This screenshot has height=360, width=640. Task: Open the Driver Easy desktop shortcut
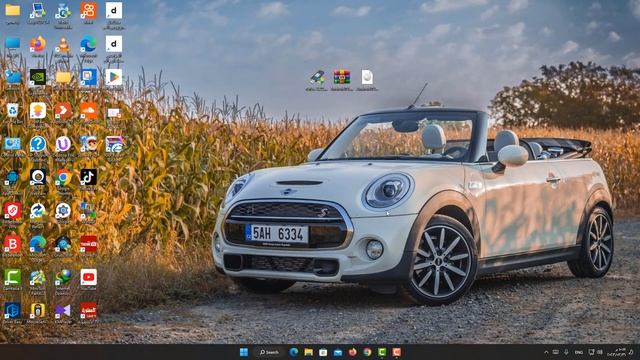[12, 311]
